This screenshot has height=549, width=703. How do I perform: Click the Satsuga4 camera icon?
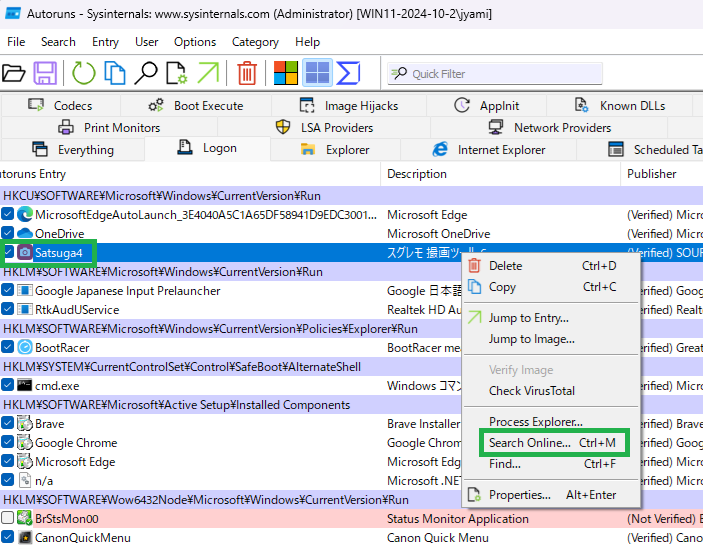(x=25, y=252)
